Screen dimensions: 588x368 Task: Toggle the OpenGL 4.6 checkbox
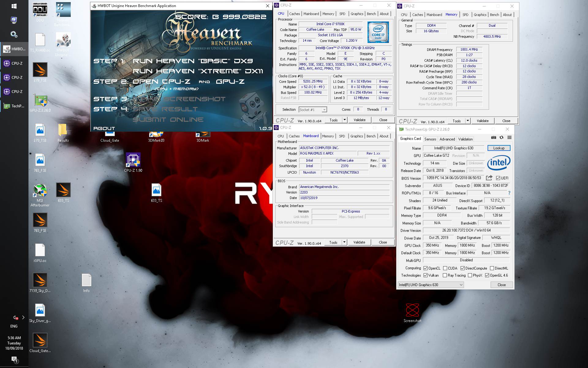[x=487, y=275]
